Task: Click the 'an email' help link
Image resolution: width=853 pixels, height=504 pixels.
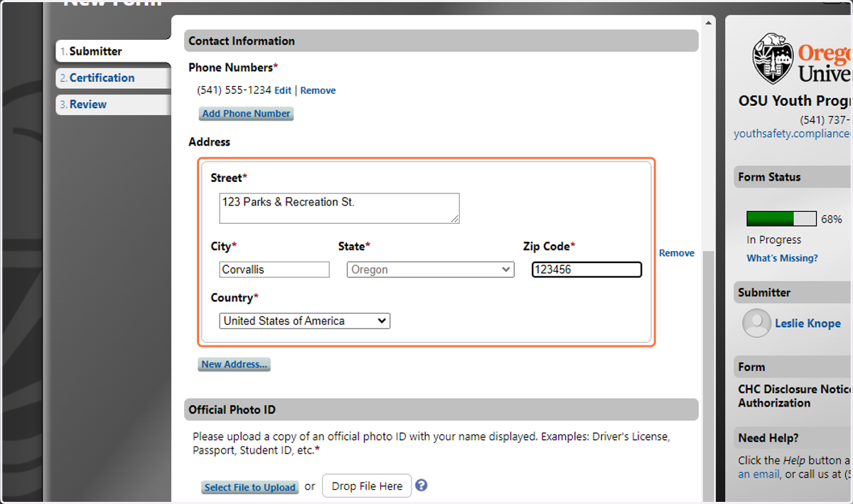Action: point(759,474)
